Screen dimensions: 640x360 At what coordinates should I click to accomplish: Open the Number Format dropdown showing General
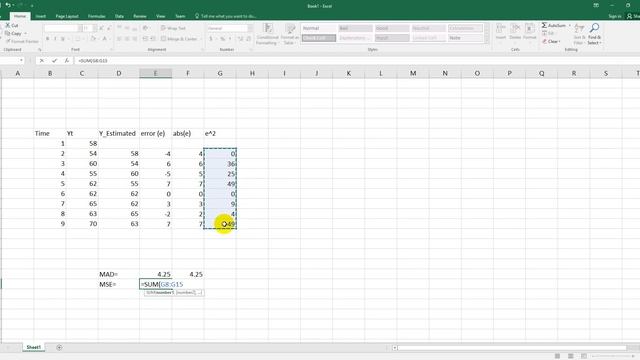[229, 28]
